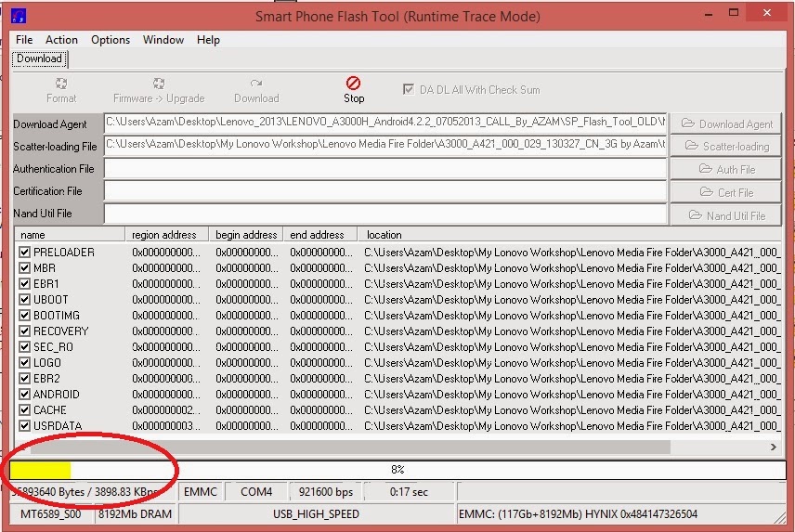Click the MT6589_S00 chip status entry
Image resolution: width=795 pixels, height=532 pixels.
(x=51, y=514)
